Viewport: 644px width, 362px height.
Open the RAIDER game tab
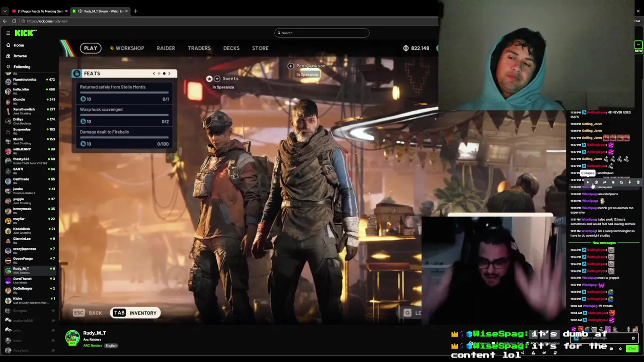pos(166,48)
